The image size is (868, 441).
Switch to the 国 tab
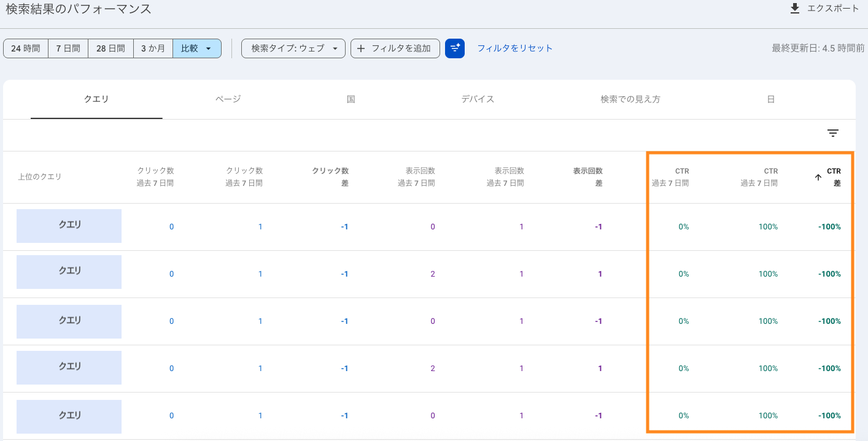point(351,99)
